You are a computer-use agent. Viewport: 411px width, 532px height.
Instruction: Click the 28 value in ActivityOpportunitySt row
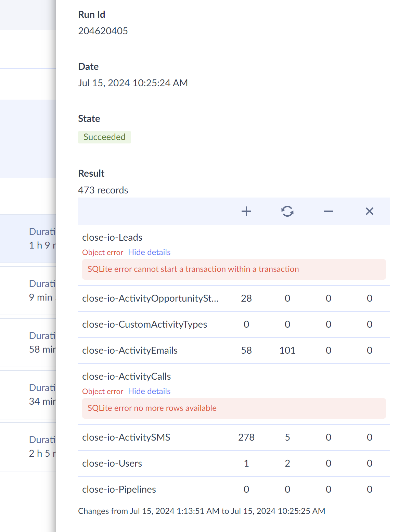pos(246,298)
